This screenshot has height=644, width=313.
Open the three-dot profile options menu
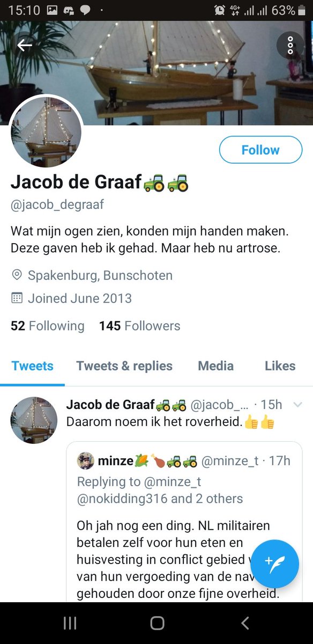[290, 46]
